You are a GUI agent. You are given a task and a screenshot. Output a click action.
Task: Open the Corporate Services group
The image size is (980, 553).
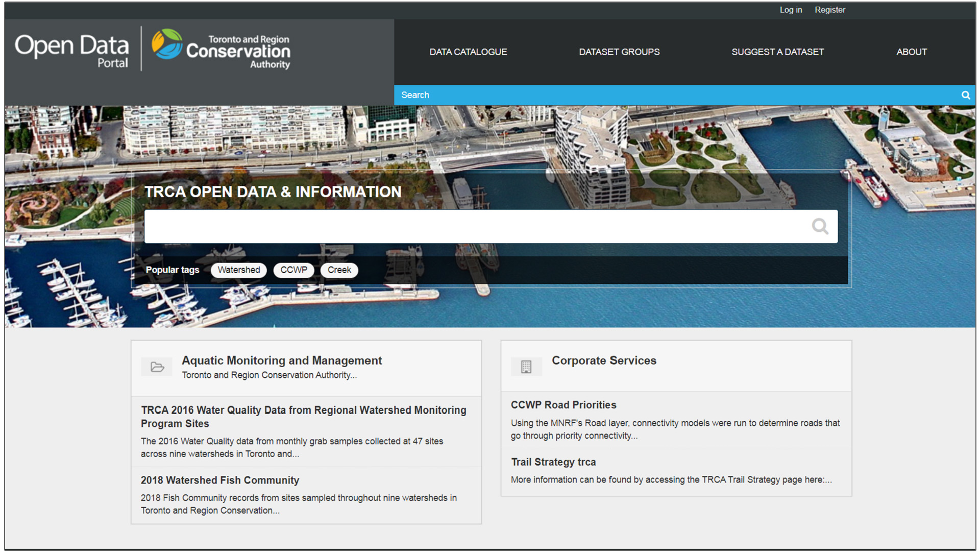coord(604,360)
